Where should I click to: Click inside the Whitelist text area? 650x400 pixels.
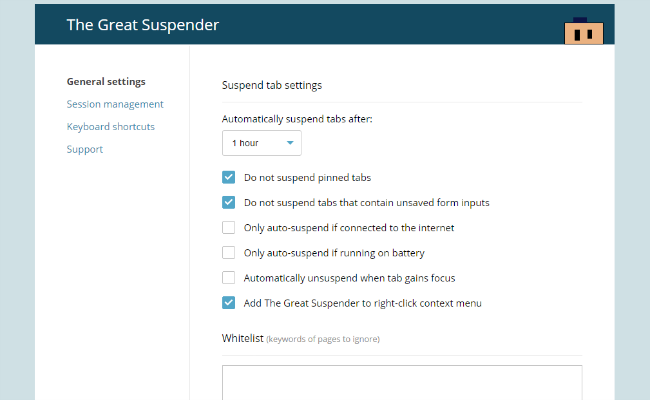402,383
